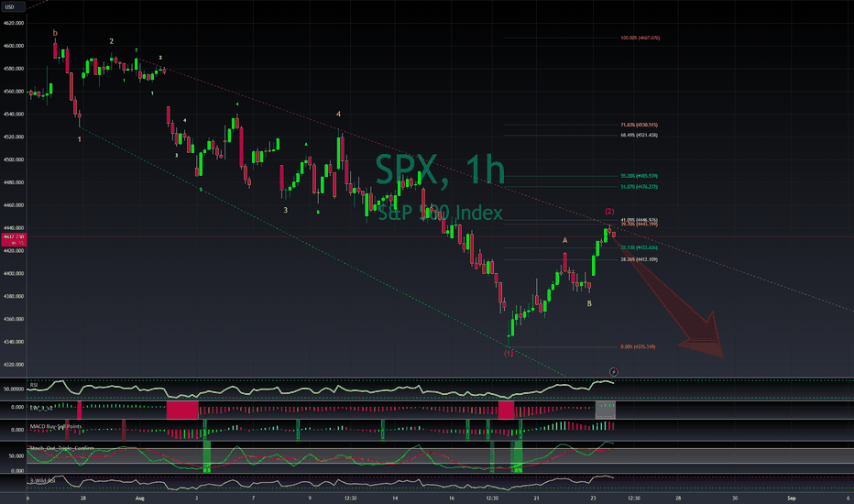Click 4500.000 on the price axis
The height and width of the screenshot is (504, 854).
click(x=14, y=159)
